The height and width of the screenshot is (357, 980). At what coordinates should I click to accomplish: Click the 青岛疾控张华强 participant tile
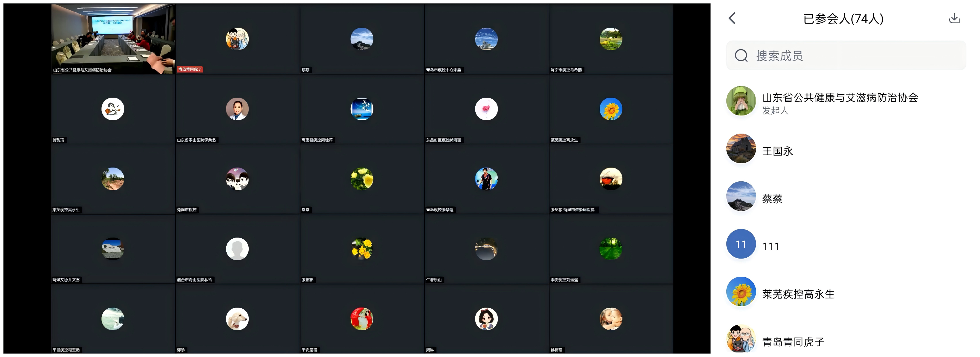(487, 179)
